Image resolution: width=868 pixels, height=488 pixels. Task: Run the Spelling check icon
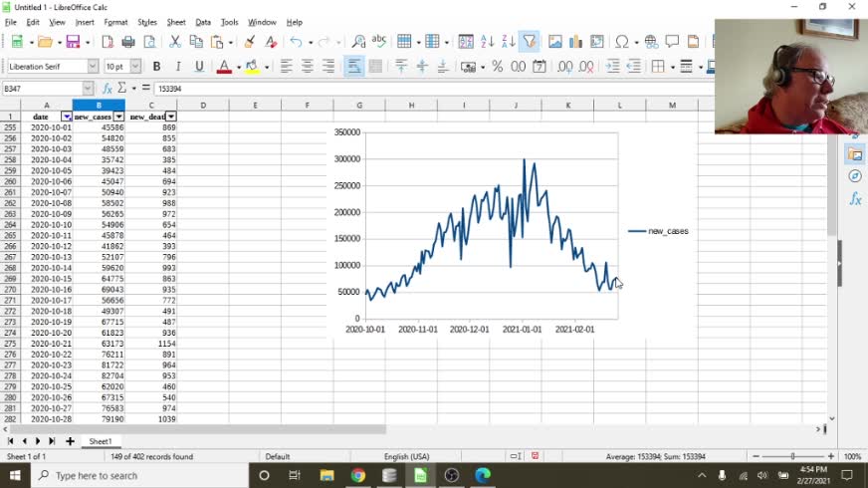[x=379, y=42]
